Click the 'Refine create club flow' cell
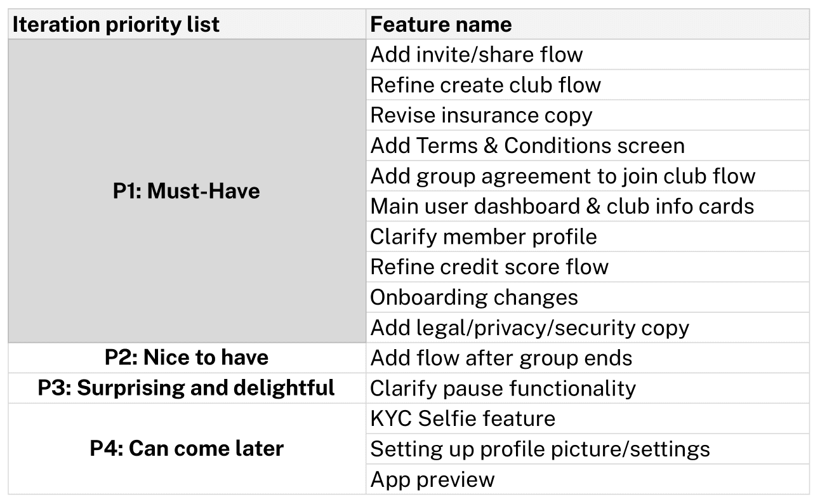This screenshot has width=820, height=504. pos(588,85)
